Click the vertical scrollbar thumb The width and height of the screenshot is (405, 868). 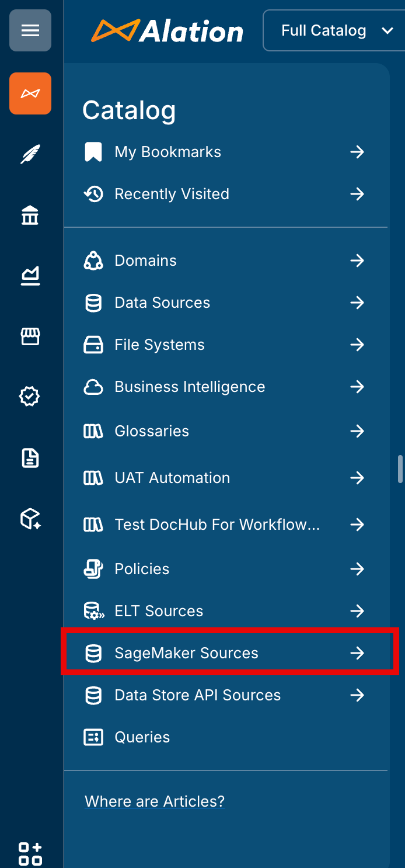(400, 469)
